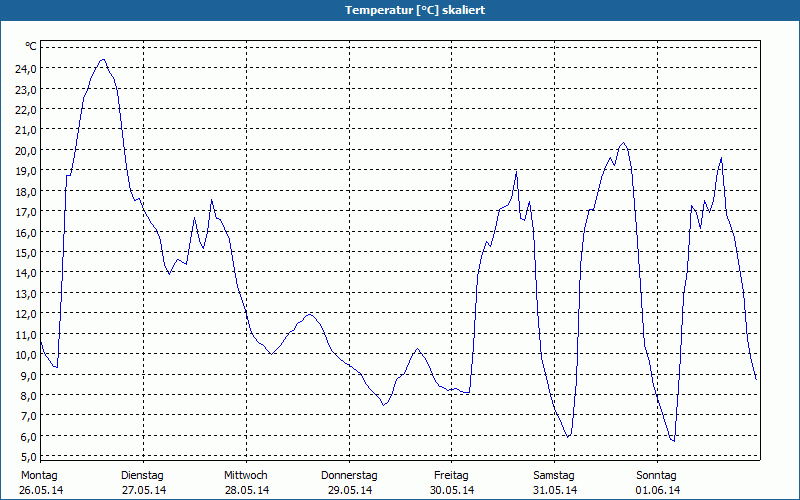Click the 28.05.14 date label
800x500 pixels.
click(x=247, y=490)
